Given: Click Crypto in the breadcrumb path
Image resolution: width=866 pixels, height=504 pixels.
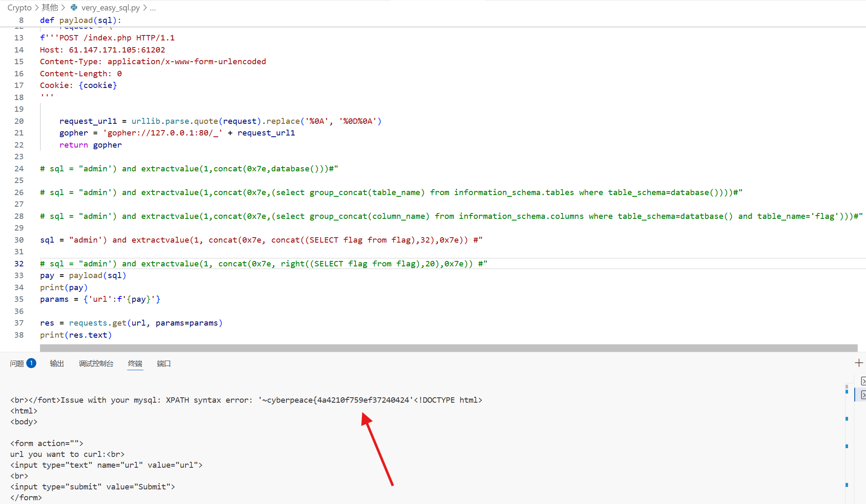Looking at the screenshot, I should [19, 8].
